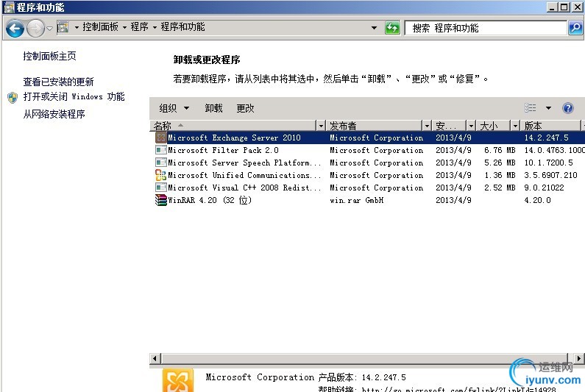Click the blue help question icon
This screenshot has height=392, width=585.
(567, 108)
